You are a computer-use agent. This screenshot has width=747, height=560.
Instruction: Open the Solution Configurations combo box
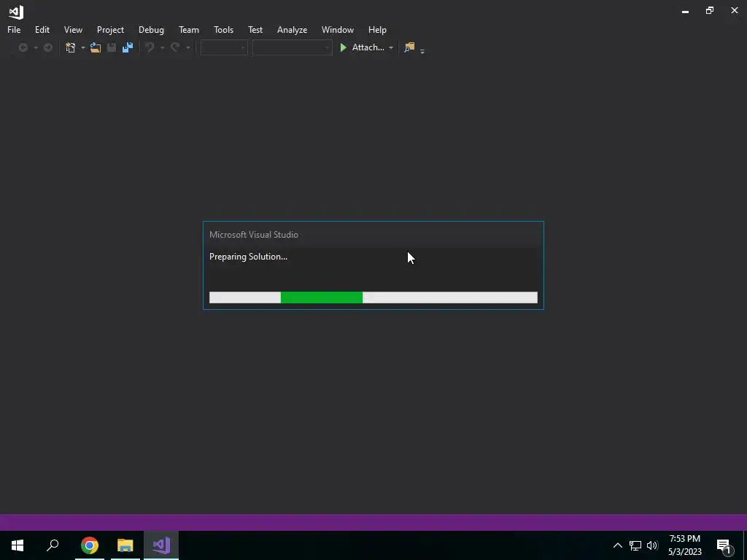pyautogui.click(x=224, y=47)
